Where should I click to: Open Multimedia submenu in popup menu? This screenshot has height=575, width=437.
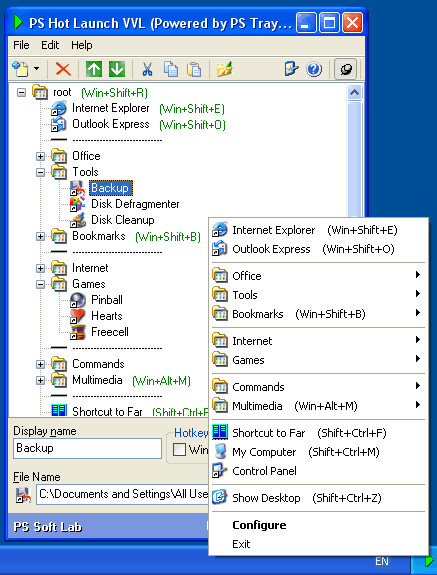tap(318, 406)
